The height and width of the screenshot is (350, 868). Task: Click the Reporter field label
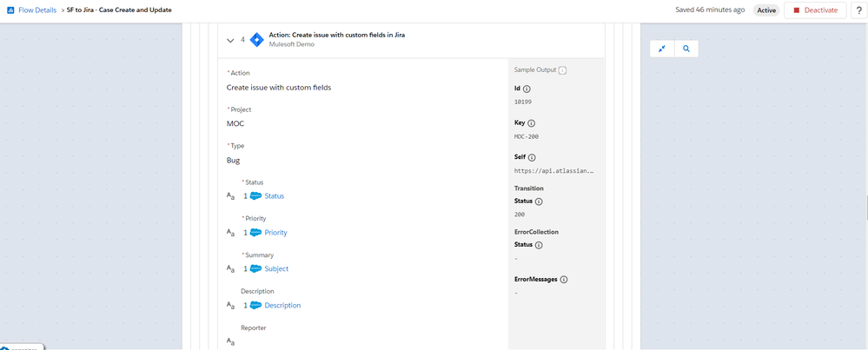[254, 328]
